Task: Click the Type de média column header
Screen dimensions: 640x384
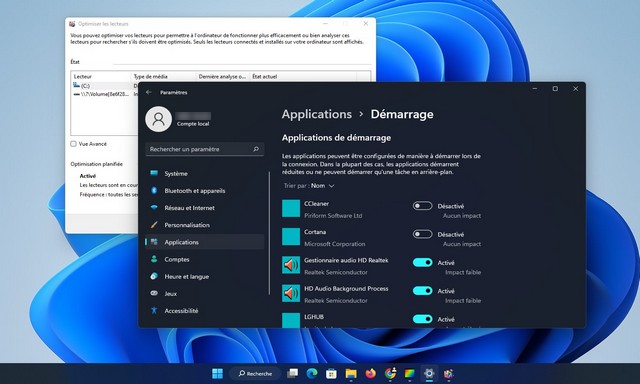Action: point(163,76)
